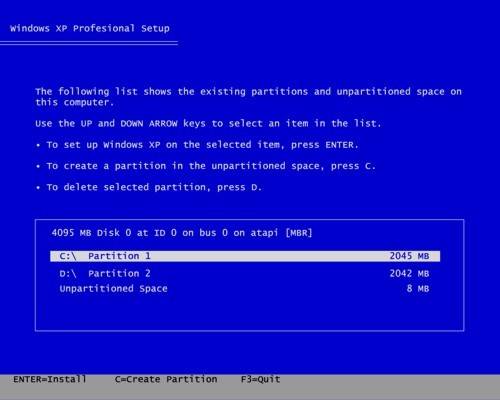Viewport: 500px width, 400px height.
Task: Click F3=Quit in the status bar
Action: tap(260, 379)
